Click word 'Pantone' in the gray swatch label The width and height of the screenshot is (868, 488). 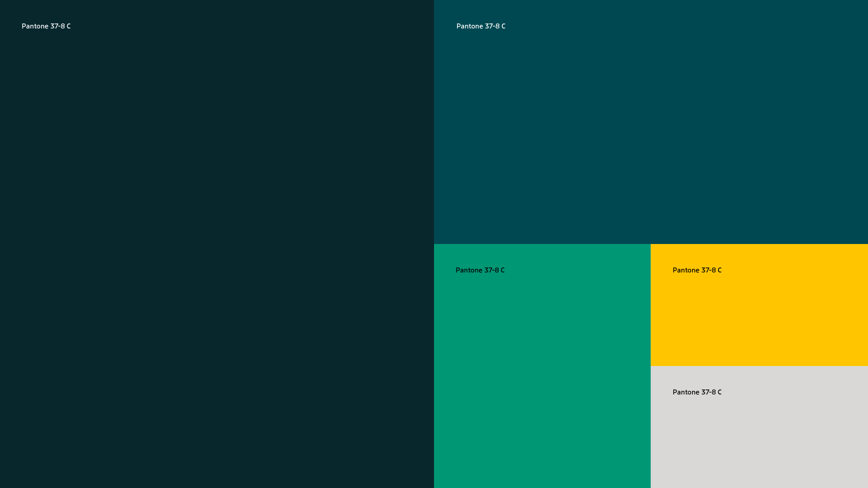[x=686, y=392]
